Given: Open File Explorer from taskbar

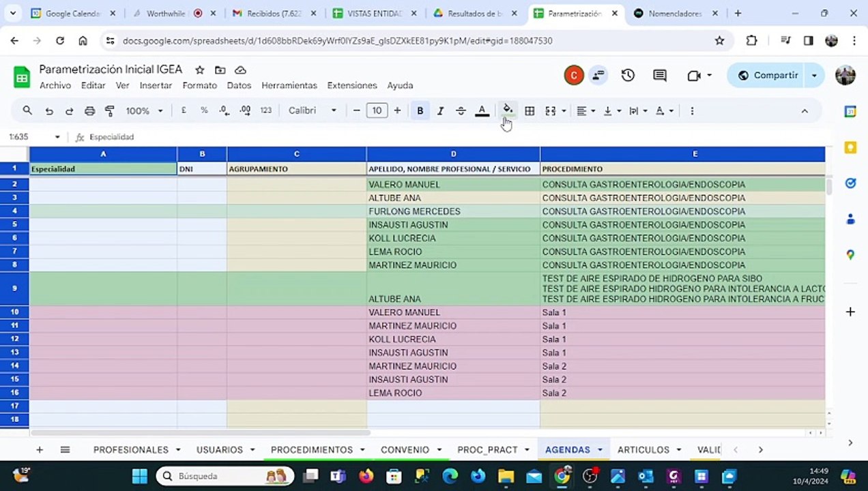Looking at the screenshot, I should tap(505, 476).
